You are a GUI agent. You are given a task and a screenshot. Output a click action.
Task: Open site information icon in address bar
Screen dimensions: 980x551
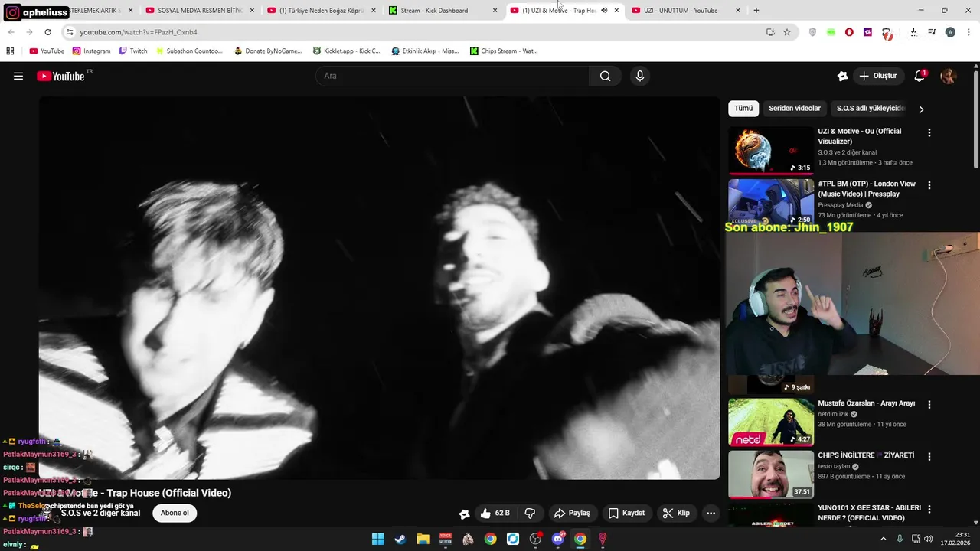pos(70,32)
